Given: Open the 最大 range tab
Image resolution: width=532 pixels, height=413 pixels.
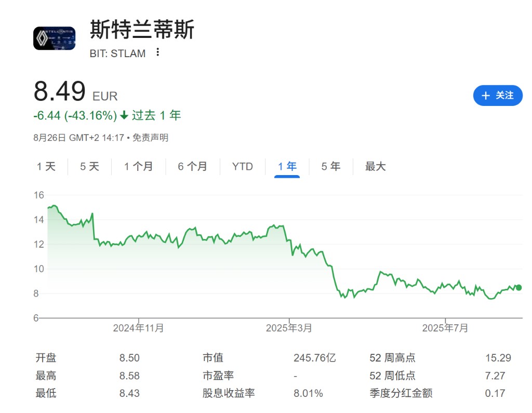Looking at the screenshot, I should (x=375, y=167).
